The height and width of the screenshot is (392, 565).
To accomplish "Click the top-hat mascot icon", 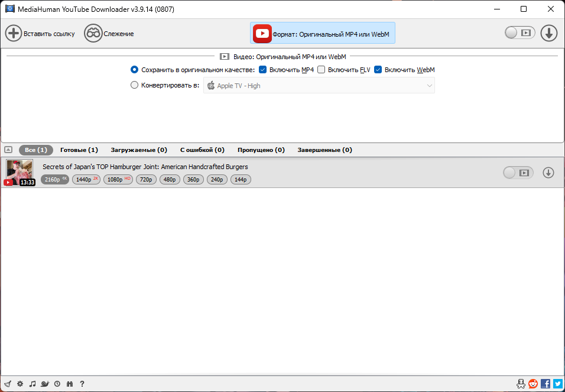I will 521,383.
